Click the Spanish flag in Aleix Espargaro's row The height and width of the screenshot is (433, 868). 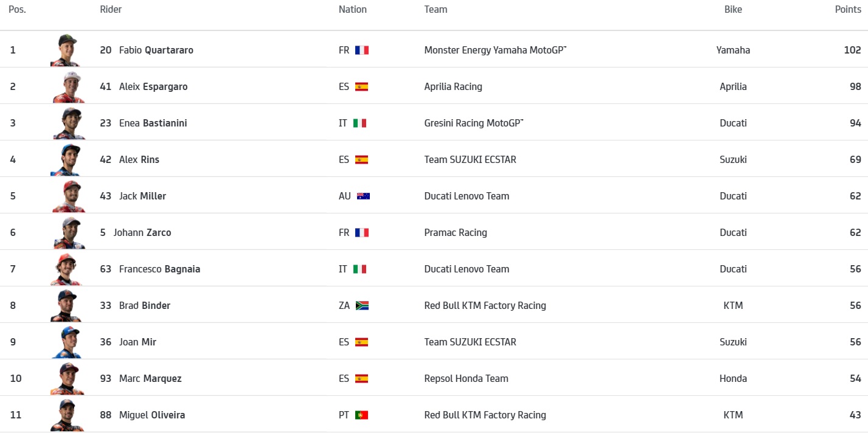[x=361, y=86]
